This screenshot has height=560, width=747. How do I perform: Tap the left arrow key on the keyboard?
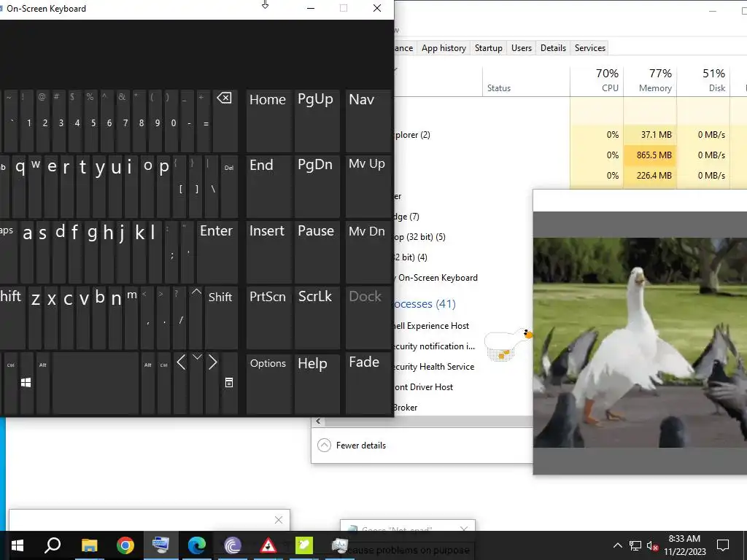tap(181, 384)
